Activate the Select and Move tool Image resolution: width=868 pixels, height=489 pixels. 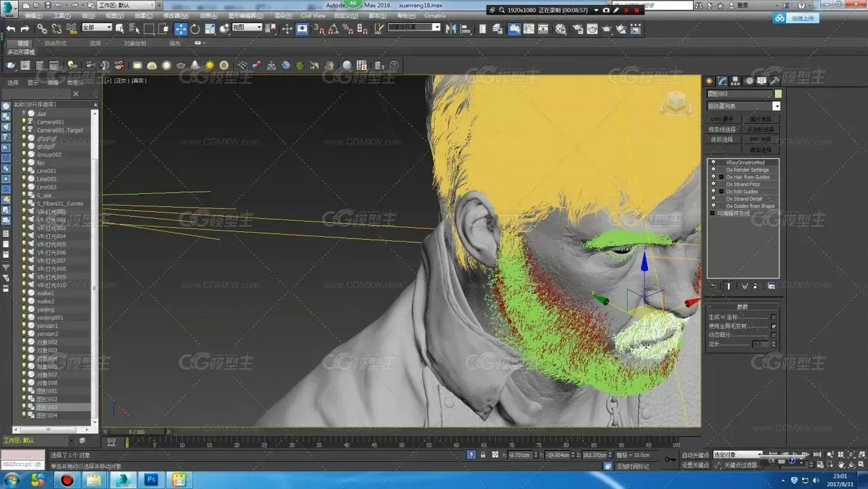click(181, 28)
